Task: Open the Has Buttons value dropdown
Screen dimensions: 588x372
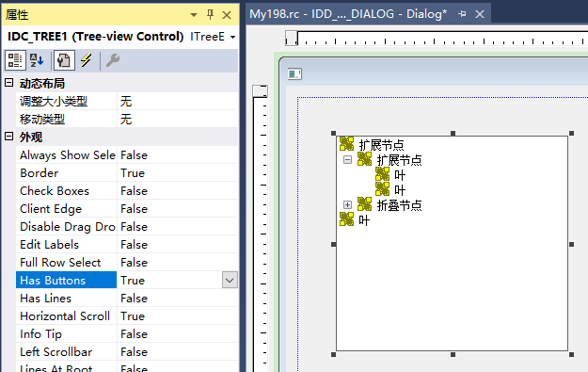Action: point(230,280)
